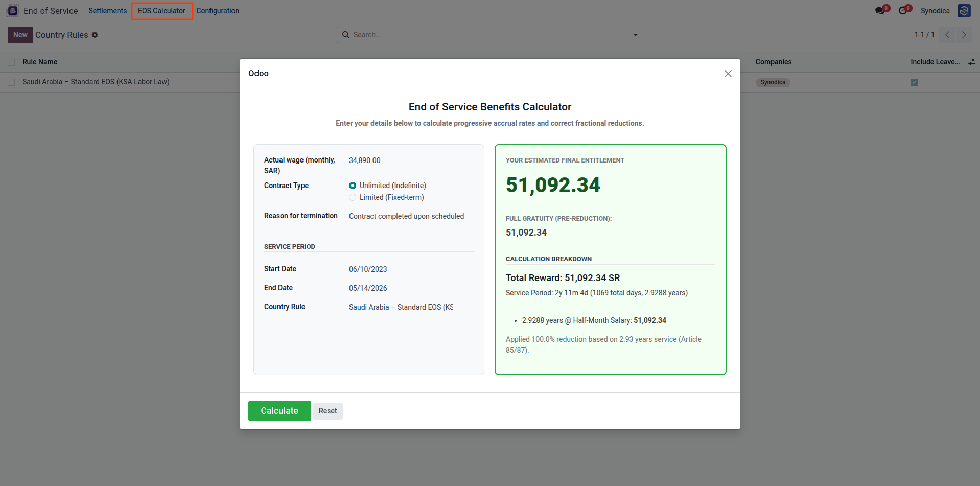
Task: Close the Odoo dialog
Action: [x=728, y=74]
